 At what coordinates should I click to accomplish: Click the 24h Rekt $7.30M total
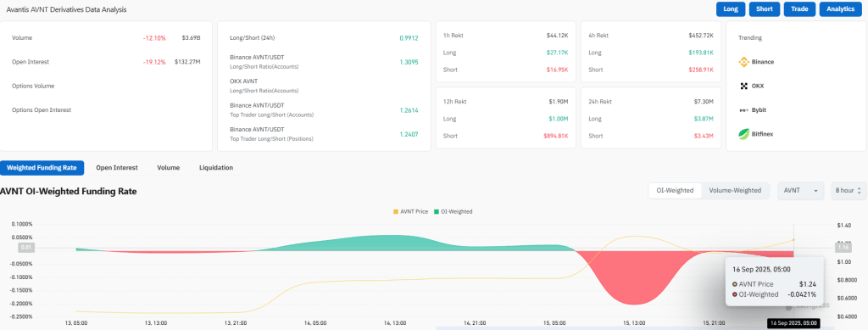point(704,102)
